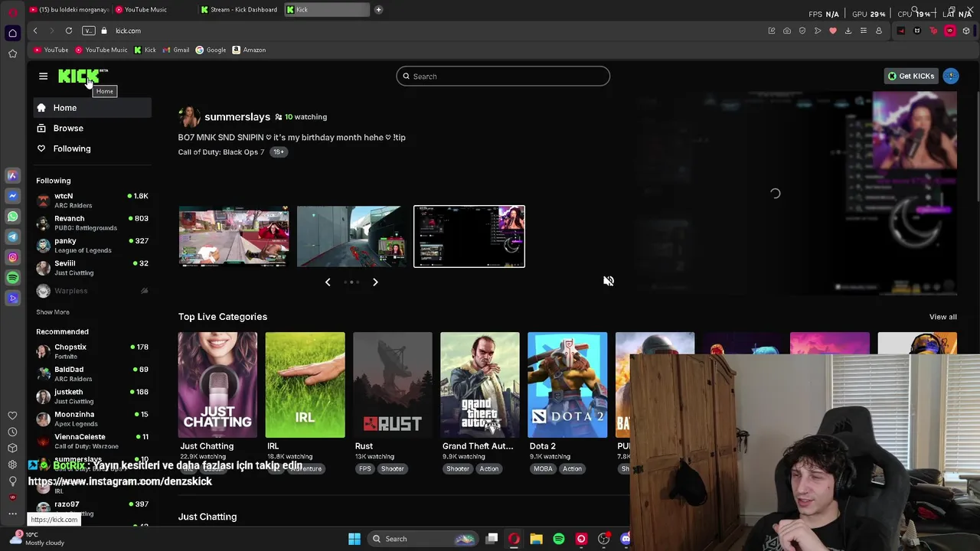Add page to bookmarks heart icon
980x551 pixels.
pyautogui.click(x=833, y=31)
